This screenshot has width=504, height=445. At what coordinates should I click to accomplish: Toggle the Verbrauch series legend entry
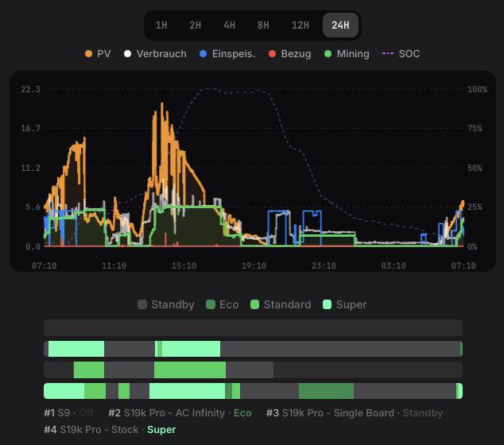click(x=155, y=54)
